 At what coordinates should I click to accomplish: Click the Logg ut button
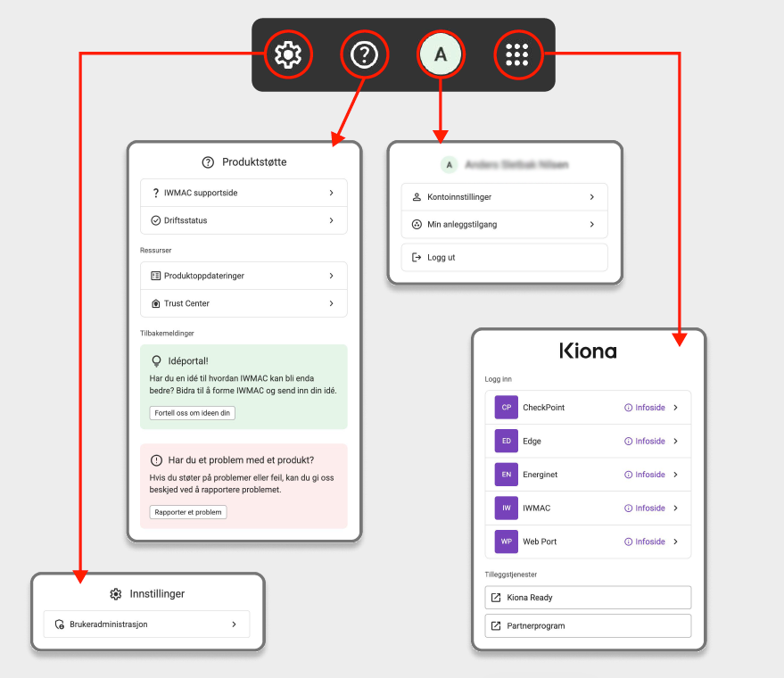tap(505, 258)
